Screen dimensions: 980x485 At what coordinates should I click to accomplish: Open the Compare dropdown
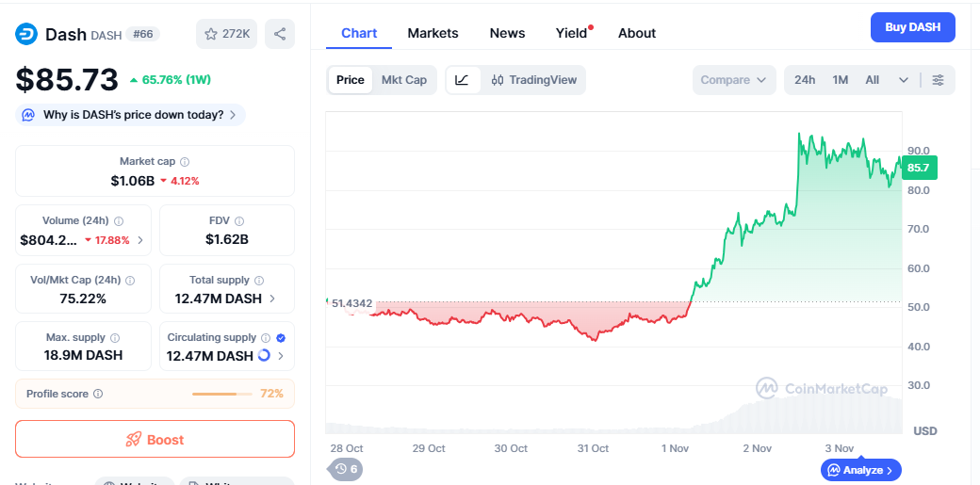pyautogui.click(x=733, y=80)
